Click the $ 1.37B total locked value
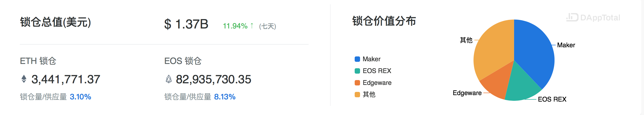Screen dimensions: 644x115 click(186, 24)
